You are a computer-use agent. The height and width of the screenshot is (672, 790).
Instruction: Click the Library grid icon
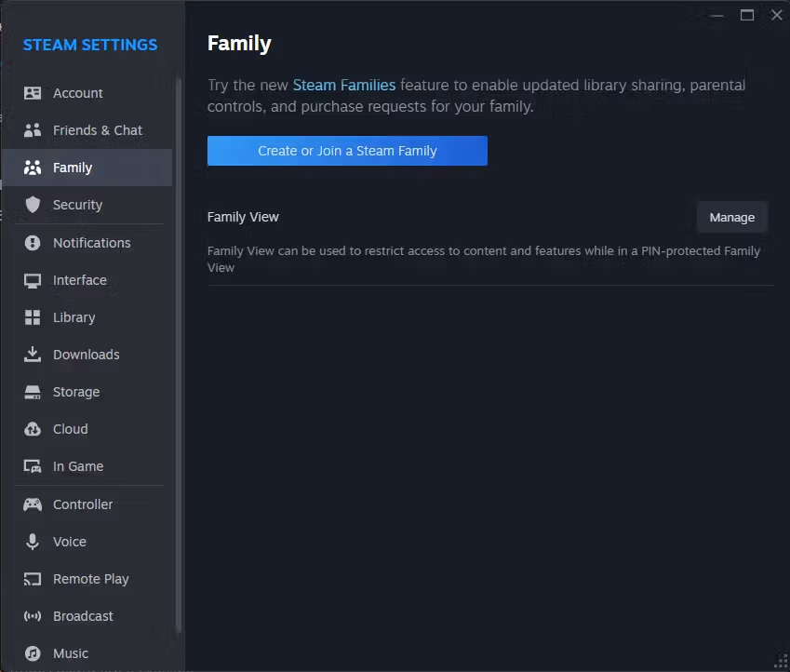33,317
